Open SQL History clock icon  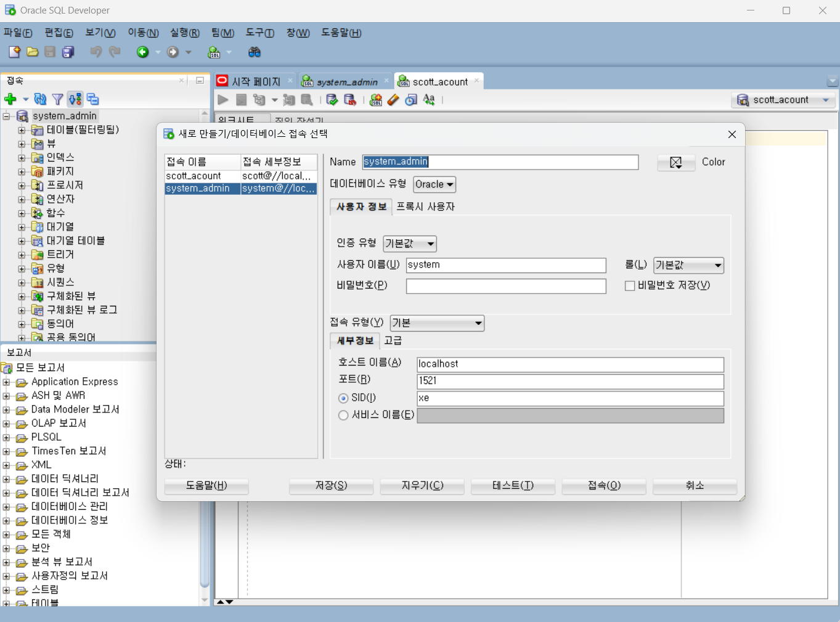411,100
